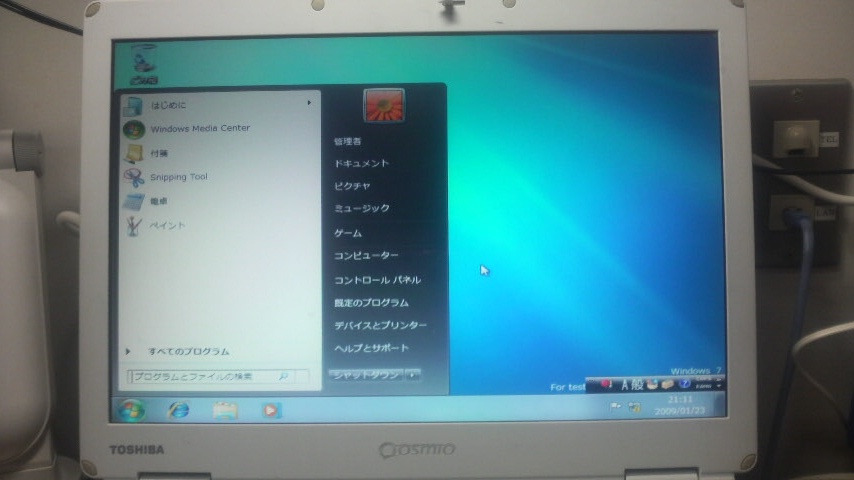This screenshot has height=480, width=854.
Task: Open the はじめに item icon
Action: 133,106
